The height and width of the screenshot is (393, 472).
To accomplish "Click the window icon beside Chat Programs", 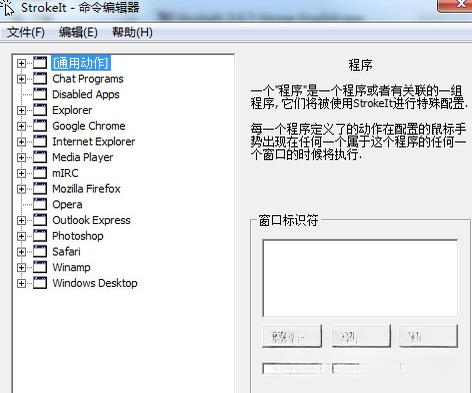I will point(40,79).
